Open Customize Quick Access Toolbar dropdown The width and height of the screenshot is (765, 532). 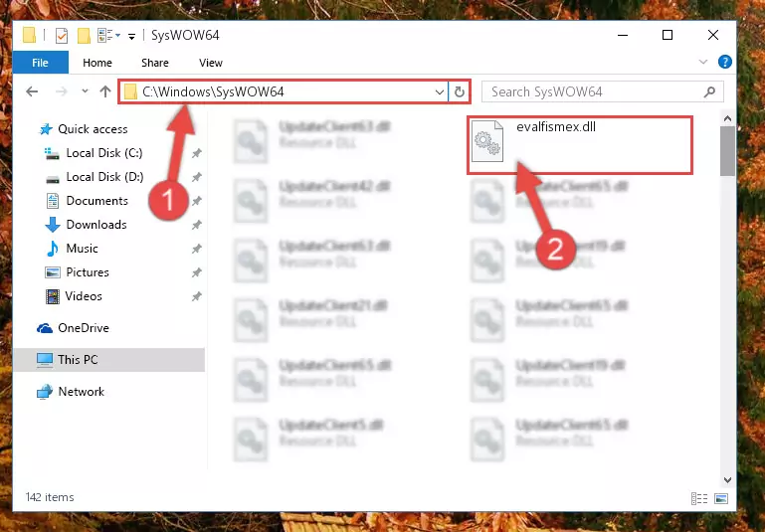click(x=131, y=36)
